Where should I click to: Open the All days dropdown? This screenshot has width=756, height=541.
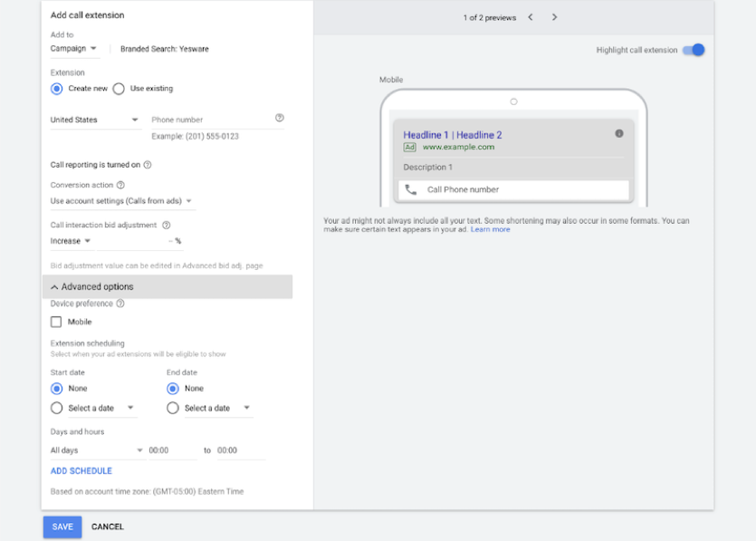click(97, 450)
